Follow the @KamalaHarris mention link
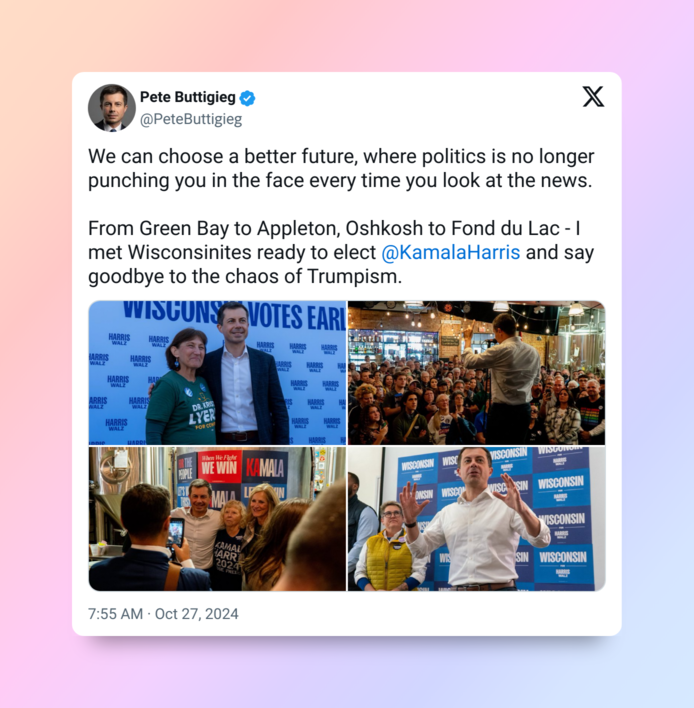 tap(451, 252)
